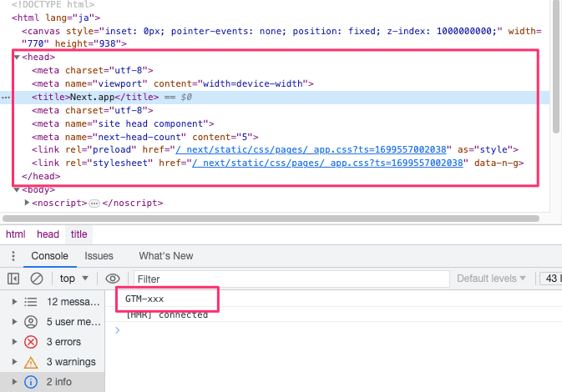This screenshot has height=392, width=562.
Task: Select title in the breadcrumb
Action: point(78,234)
